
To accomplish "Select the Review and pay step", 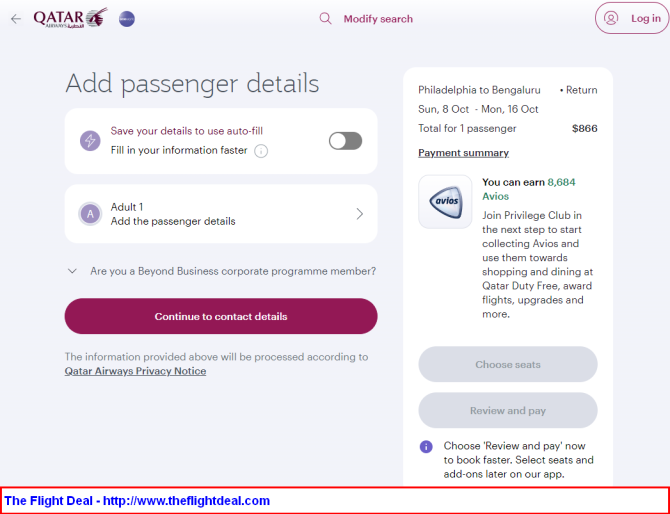I will (x=508, y=411).
